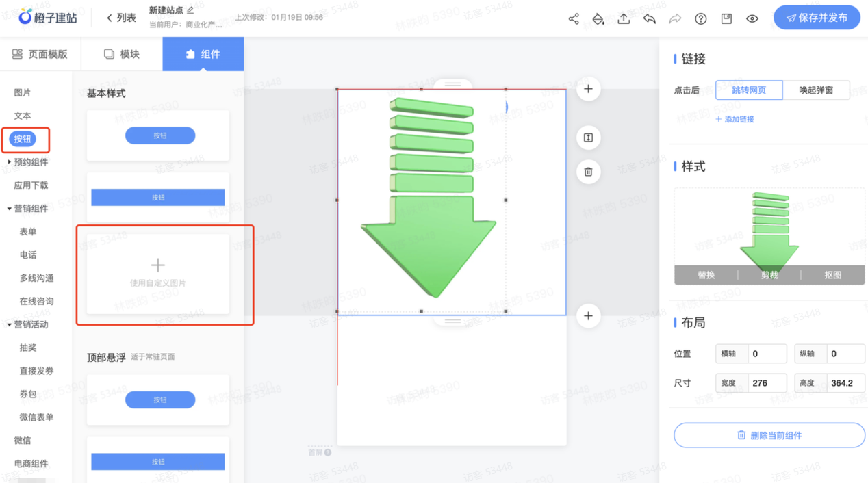The width and height of the screenshot is (868, 483).
Task: Click the 添加链接 link
Action: [735, 119]
